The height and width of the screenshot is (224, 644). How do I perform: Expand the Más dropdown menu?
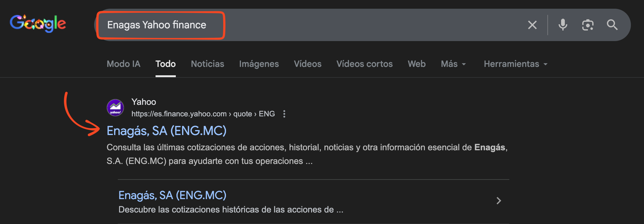tap(453, 64)
